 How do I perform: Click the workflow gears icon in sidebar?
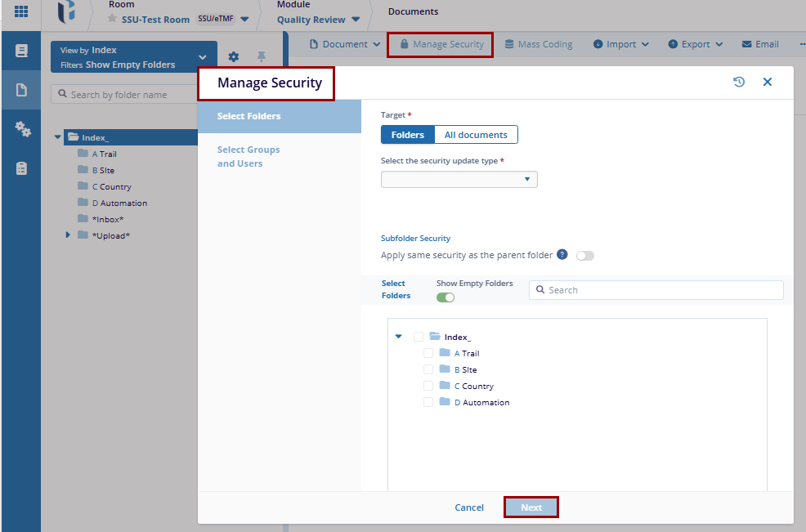pyautogui.click(x=22, y=129)
